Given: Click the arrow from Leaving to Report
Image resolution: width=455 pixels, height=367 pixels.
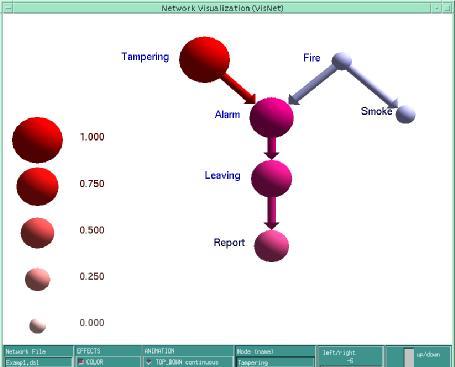Looking at the screenshot, I should point(272,212).
